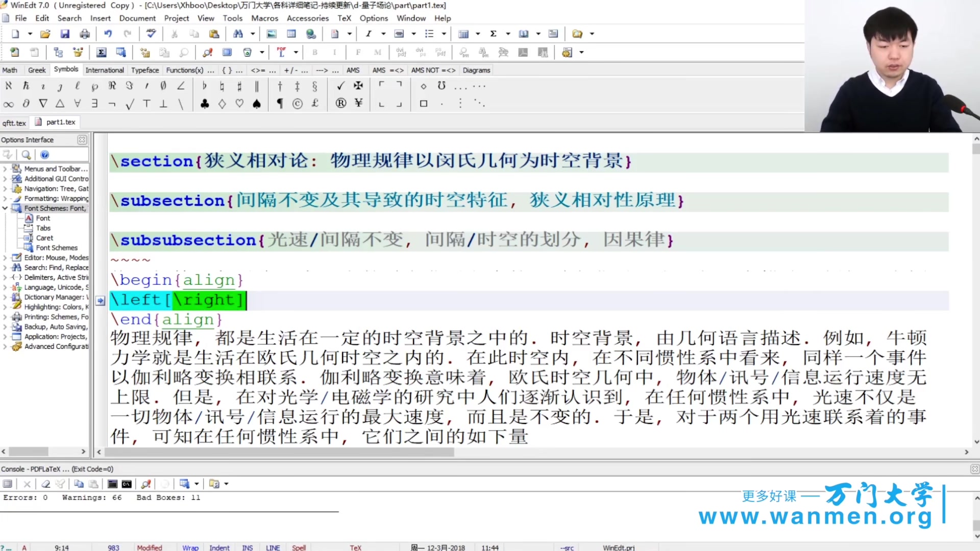
Task: Click the Undo arrow icon
Action: tap(108, 34)
